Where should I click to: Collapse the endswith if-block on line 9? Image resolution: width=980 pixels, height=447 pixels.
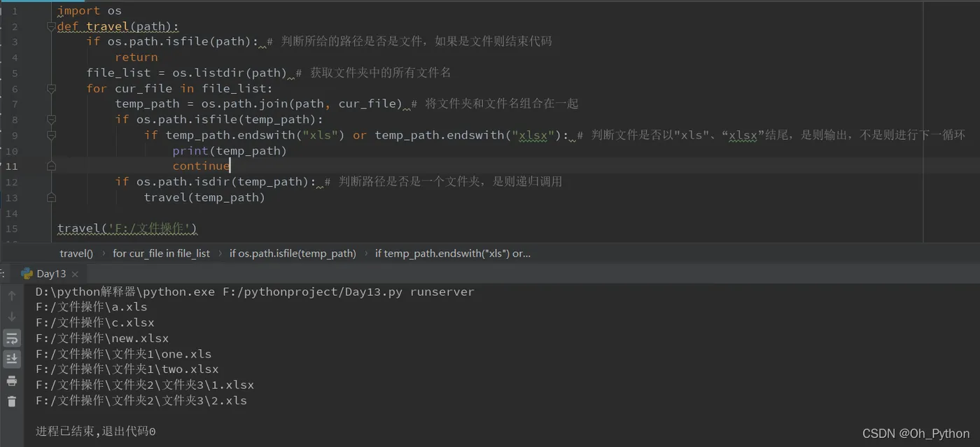51,134
